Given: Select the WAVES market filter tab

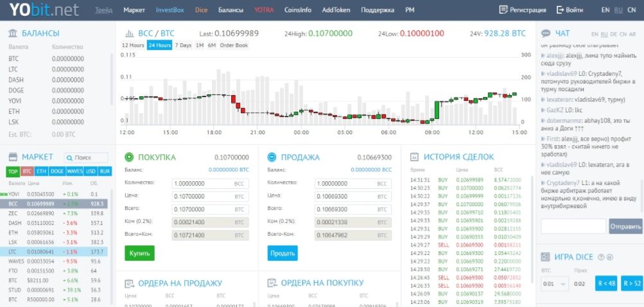Looking at the screenshot, I should (x=74, y=171).
